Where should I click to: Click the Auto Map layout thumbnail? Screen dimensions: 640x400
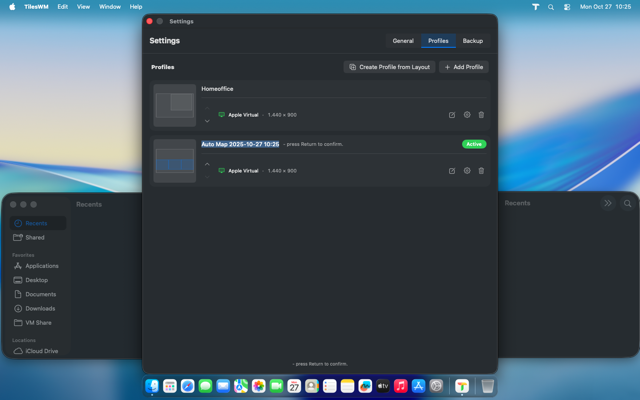point(175,161)
